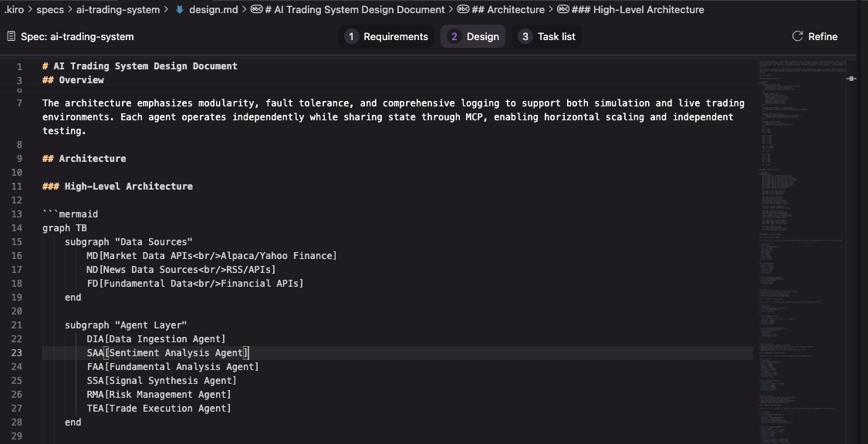Select the '### High-Level Architecture' breadcrumb item
Viewport: 868px width, 444px height.
coord(638,9)
